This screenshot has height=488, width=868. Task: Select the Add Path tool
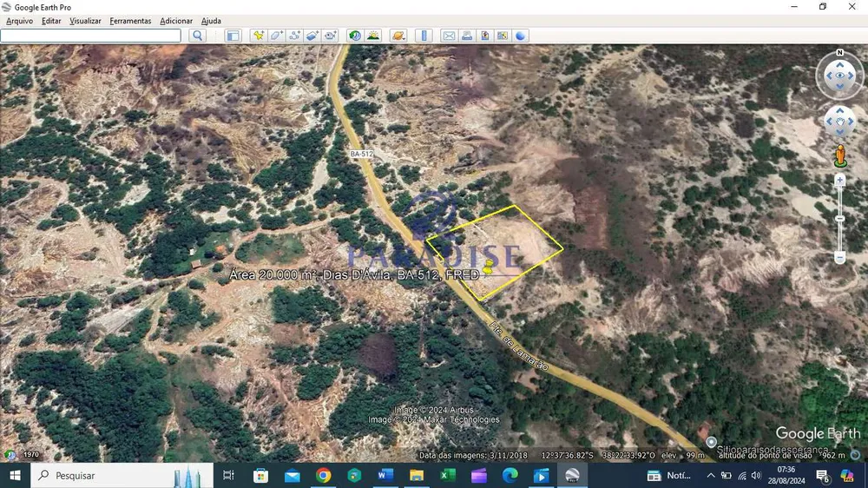click(294, 36)
